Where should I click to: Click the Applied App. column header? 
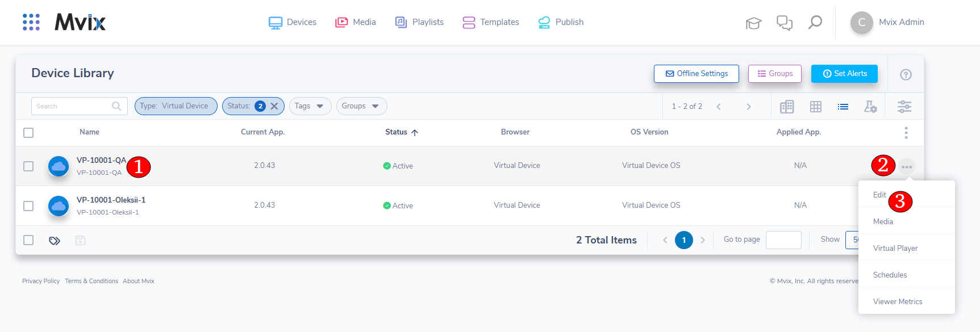point(799,132)
